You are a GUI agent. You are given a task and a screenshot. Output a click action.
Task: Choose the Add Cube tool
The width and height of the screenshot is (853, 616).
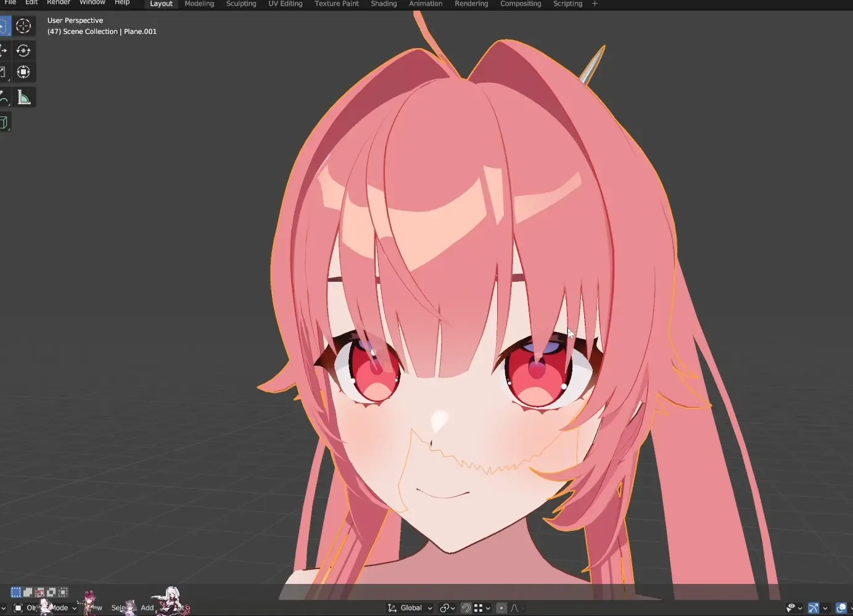(4, 123)
